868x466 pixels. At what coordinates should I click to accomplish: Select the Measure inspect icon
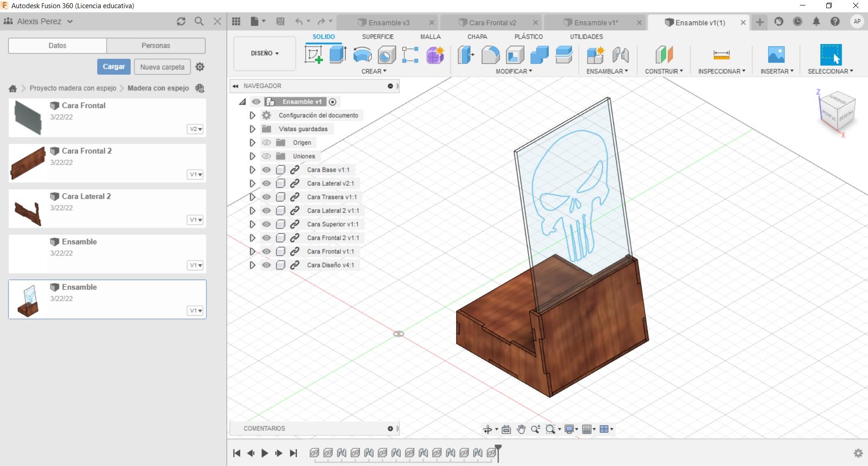click(721, 55)
